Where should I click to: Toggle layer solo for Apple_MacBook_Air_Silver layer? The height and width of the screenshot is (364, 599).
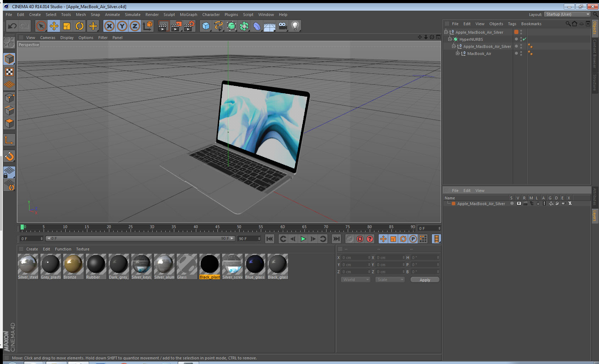tap(512, 204)
